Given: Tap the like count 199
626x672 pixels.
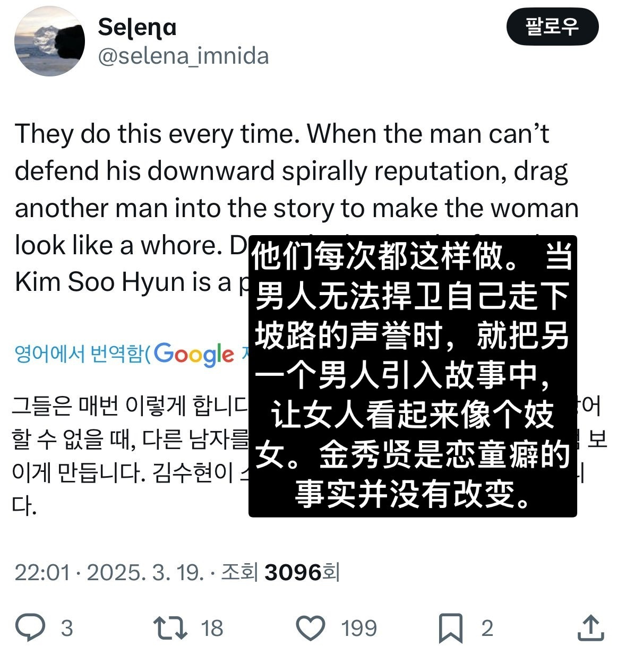Looking at the screenshot, I should [x=359, y=628].
